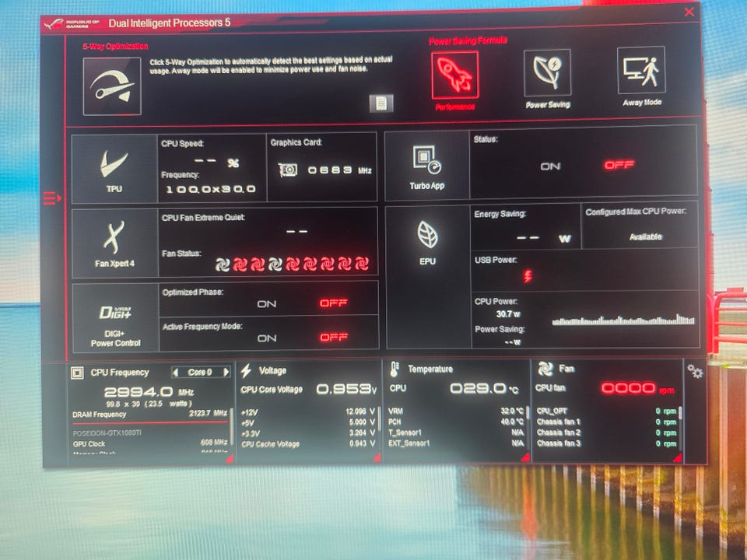The image size is (747, 560).
Task: Open the settings gear icon
Action: 695,370
